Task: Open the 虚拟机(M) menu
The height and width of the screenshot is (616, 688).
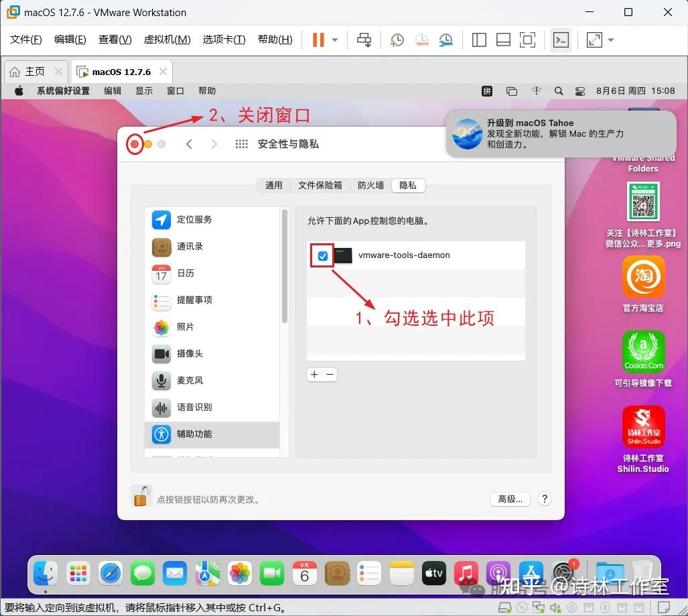Action: (x=167, y=40)
